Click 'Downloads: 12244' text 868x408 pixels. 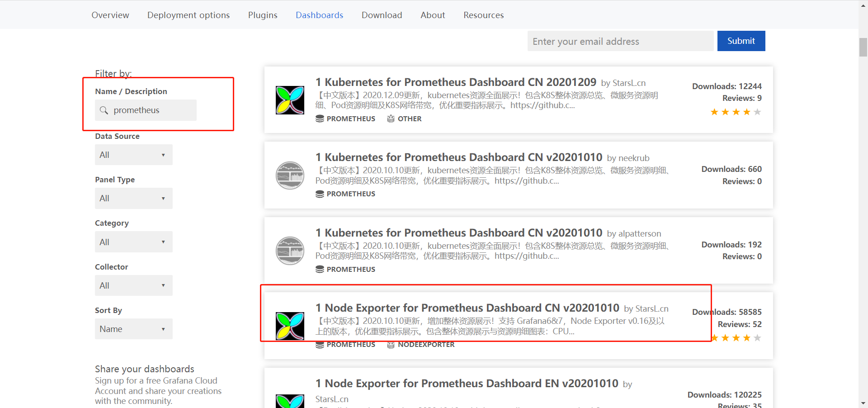point(726,86)
